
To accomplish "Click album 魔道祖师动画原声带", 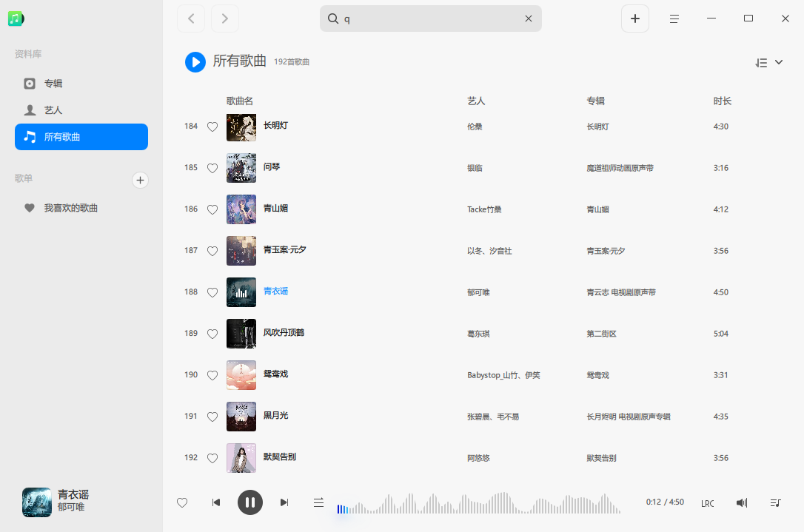I will [x=620, y=168].
